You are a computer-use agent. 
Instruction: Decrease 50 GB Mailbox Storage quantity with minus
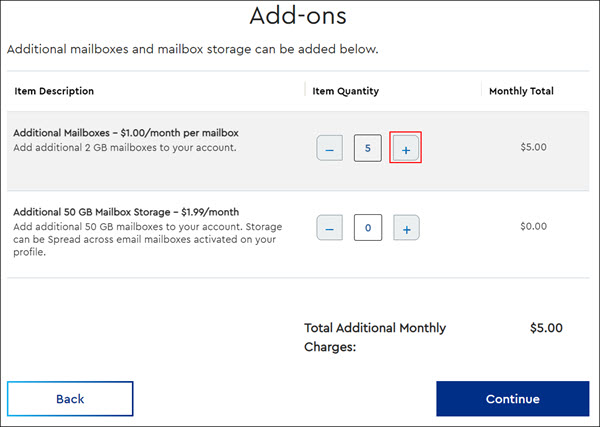coord(329,228)
